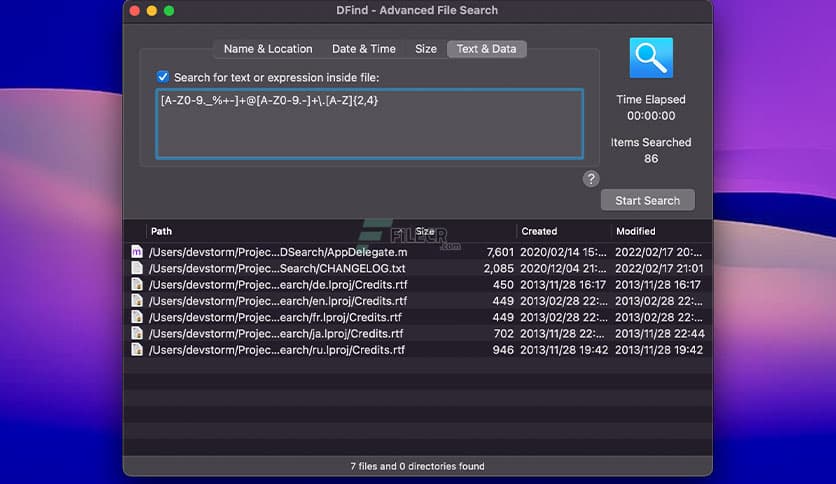
Task: Click modified date 2013/11/28 16:17
Action: (658, 285)
